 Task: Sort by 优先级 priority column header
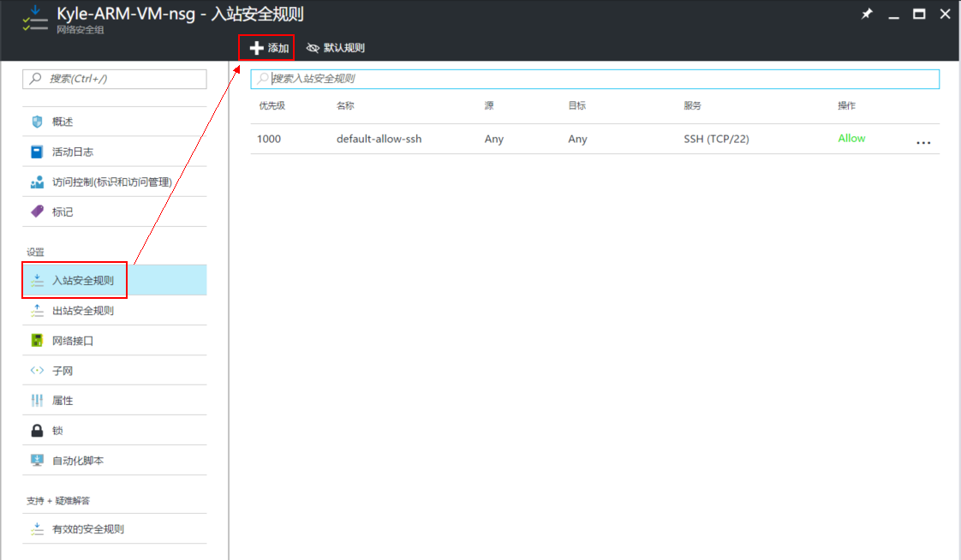272,105
